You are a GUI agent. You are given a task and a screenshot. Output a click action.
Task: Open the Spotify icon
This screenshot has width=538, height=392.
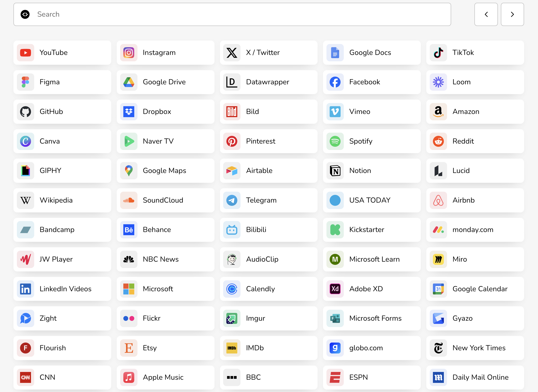pyautogui.click(x=335, y=141)
